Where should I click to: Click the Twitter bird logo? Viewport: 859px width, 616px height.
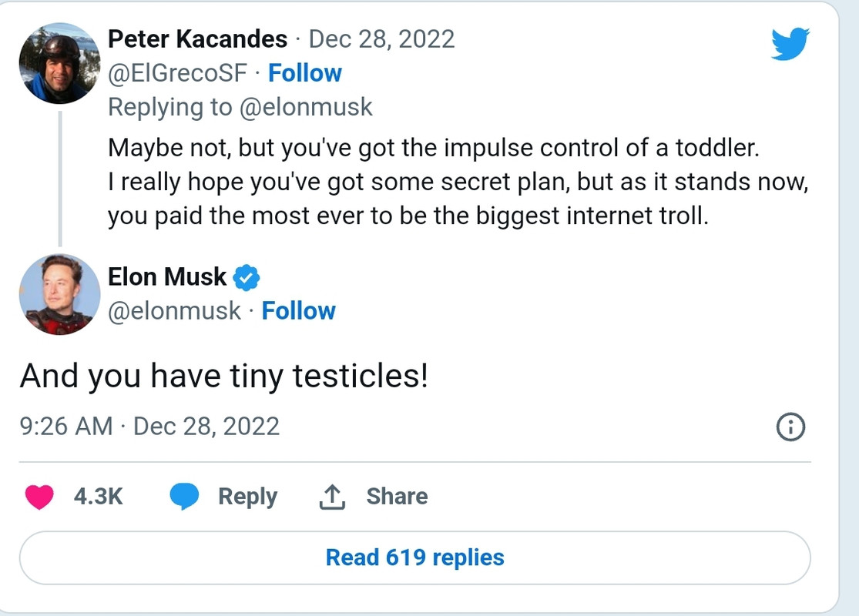[x=790, y=44]
